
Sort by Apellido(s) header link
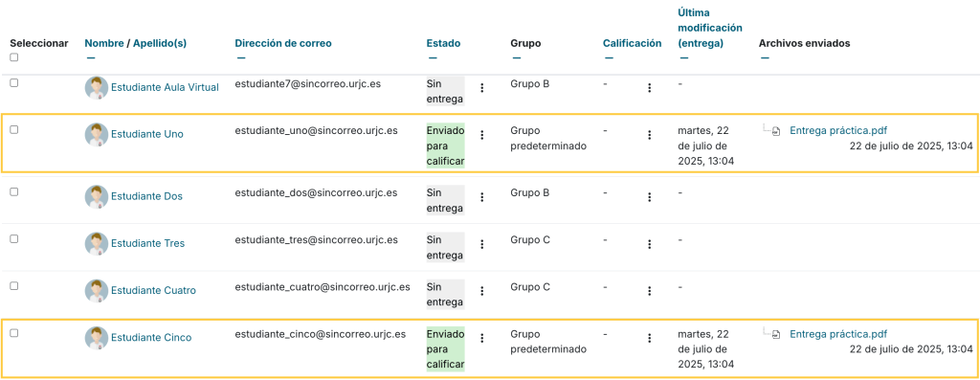[x=160, y=43]
